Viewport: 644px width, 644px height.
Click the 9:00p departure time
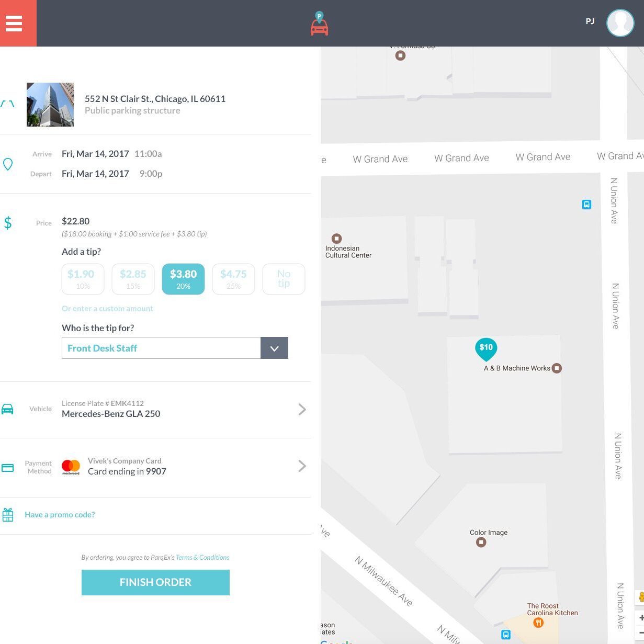pyautogui.click(x=151, y=174)
